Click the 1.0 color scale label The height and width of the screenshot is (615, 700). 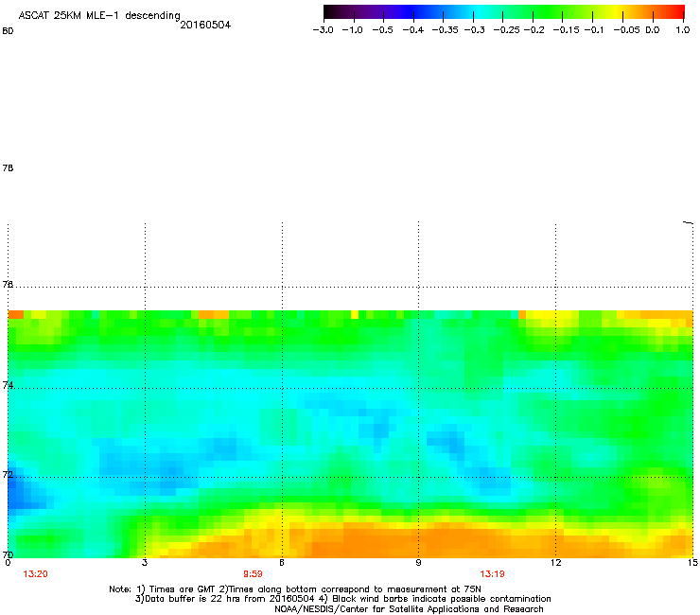coord(683,30)
